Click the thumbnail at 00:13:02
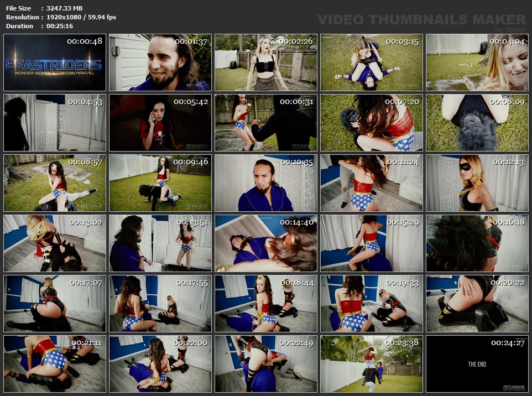Screen dimensions: 532x396 click(x=55, y=243)
